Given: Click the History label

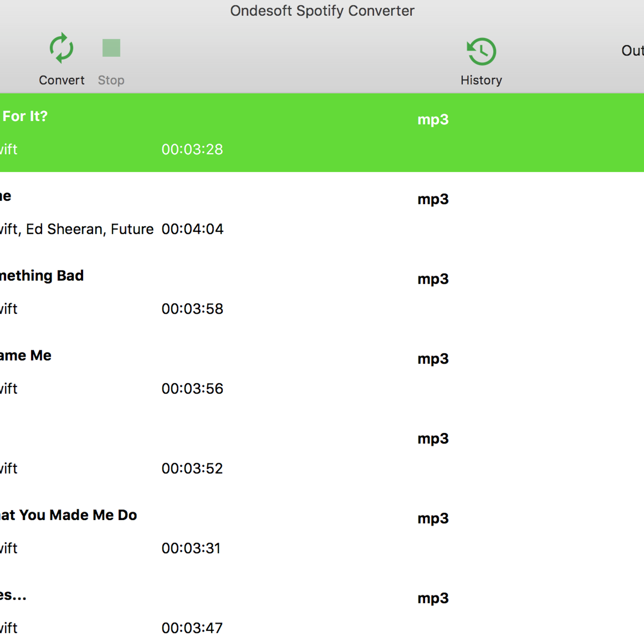Looking at the screenshot, I should (x=481, y=80).
